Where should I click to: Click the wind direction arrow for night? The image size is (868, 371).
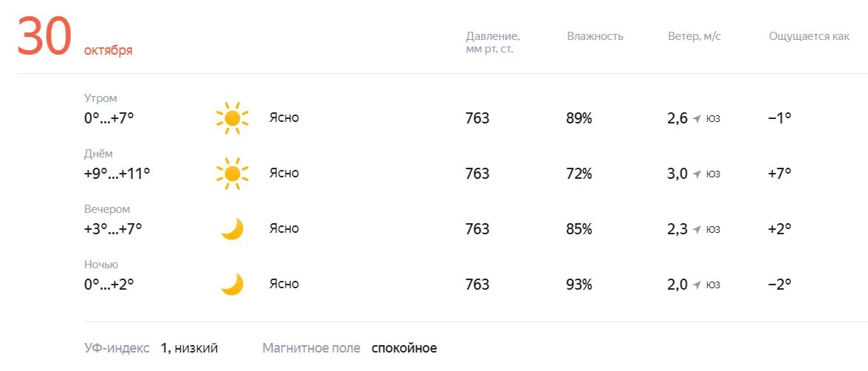pos(696,285)
